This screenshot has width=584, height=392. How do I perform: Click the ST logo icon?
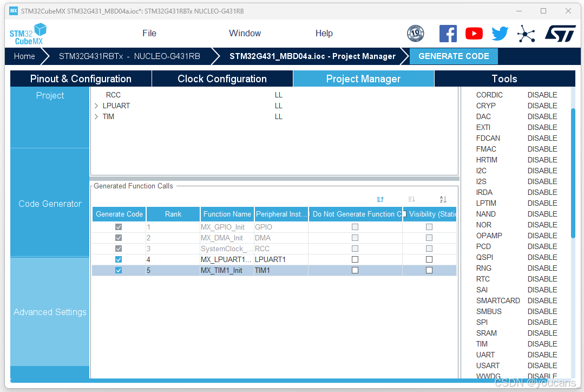[561, 34]
